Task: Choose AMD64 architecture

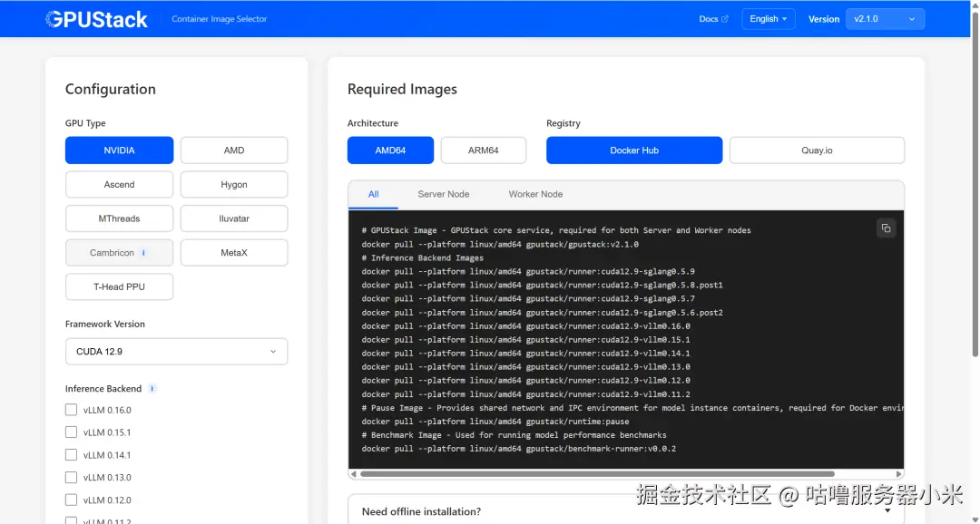Action: point(390,150)
